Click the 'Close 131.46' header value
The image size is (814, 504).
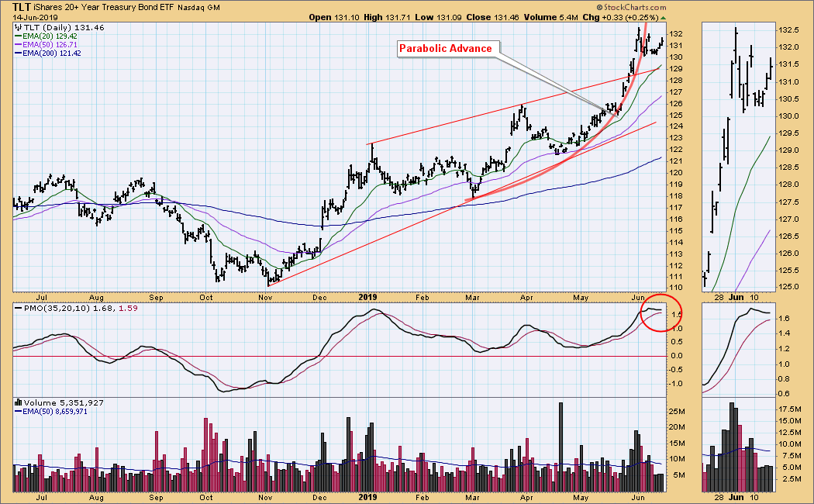pos(492,18)
